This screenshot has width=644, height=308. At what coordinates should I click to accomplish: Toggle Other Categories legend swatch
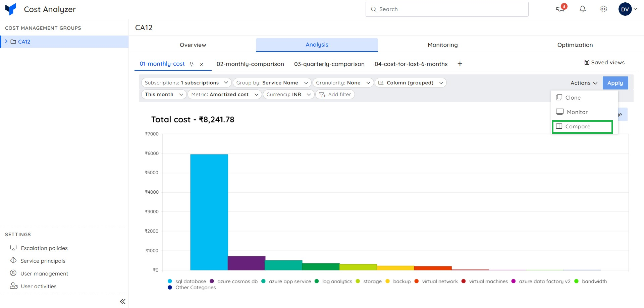point(170,288)
